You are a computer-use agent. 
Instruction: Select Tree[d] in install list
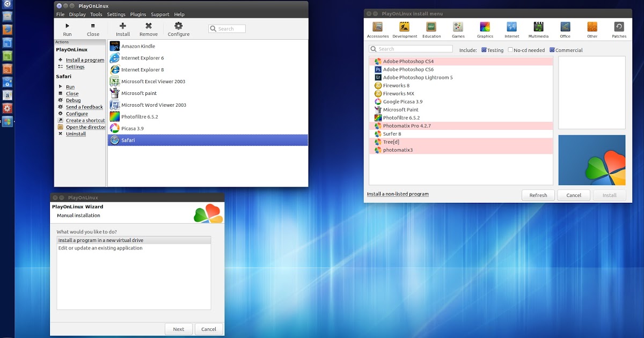pos(461,142)
